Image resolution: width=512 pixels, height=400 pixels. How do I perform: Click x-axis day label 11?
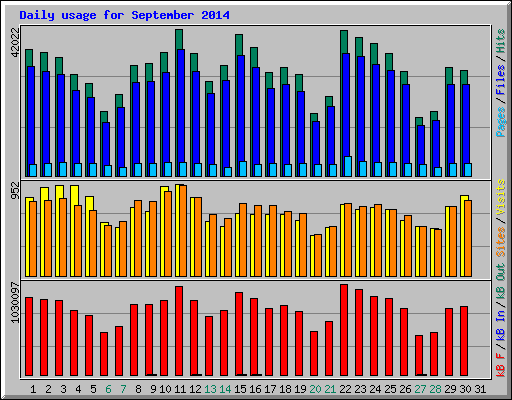pos(180,389)
